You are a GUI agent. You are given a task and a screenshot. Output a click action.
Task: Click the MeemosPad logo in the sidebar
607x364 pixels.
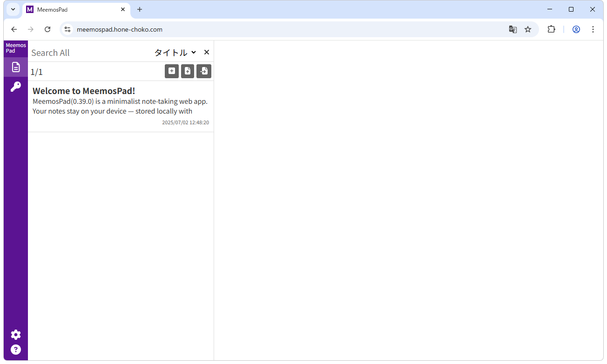16,48
